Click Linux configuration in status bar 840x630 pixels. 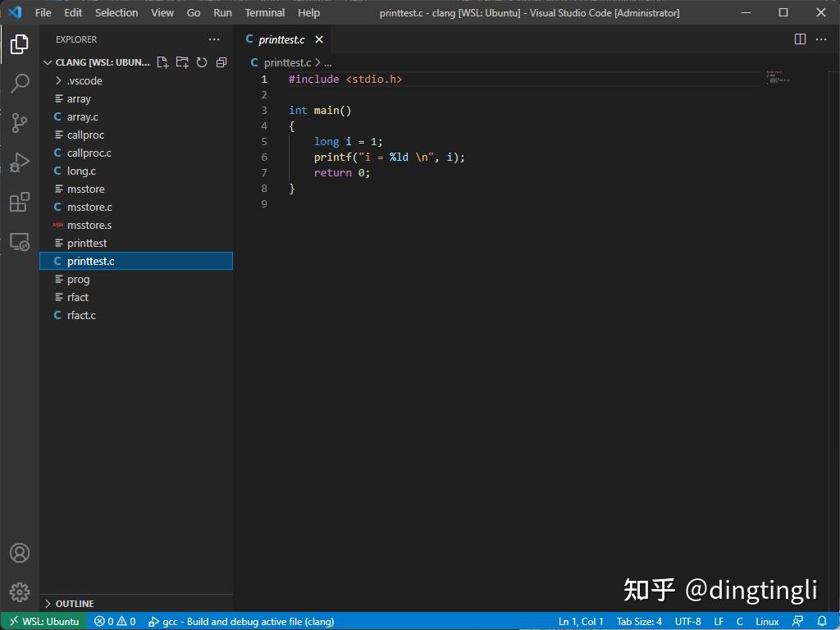(x=767, y=622)
